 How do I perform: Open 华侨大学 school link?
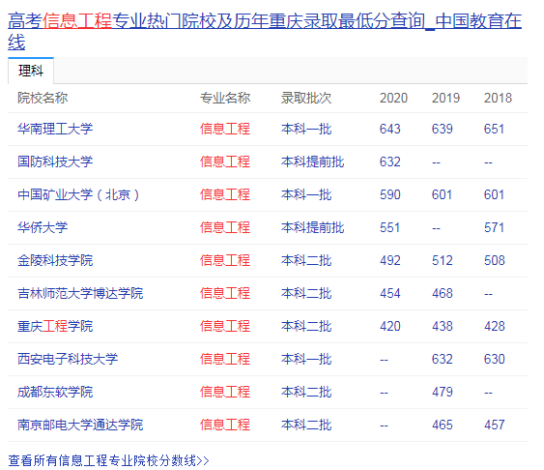tap(43, 228)
